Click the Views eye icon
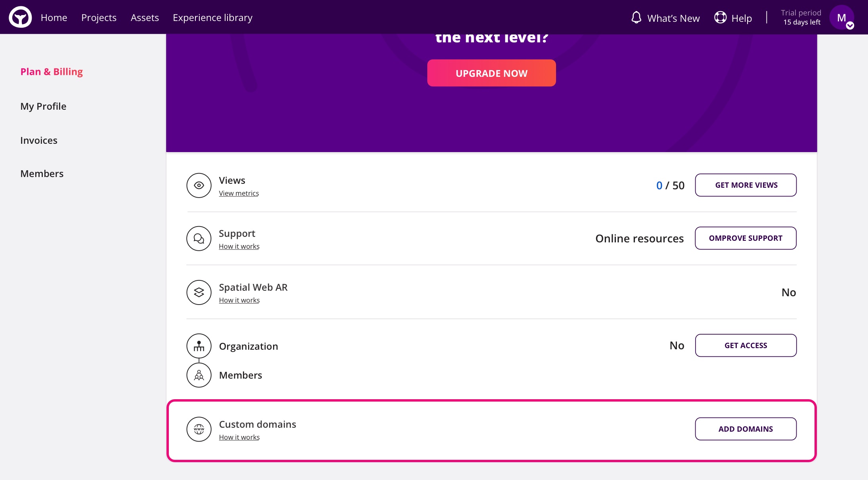Image resolution: width=868 pixels, height=480 pixels. point(199,185)
